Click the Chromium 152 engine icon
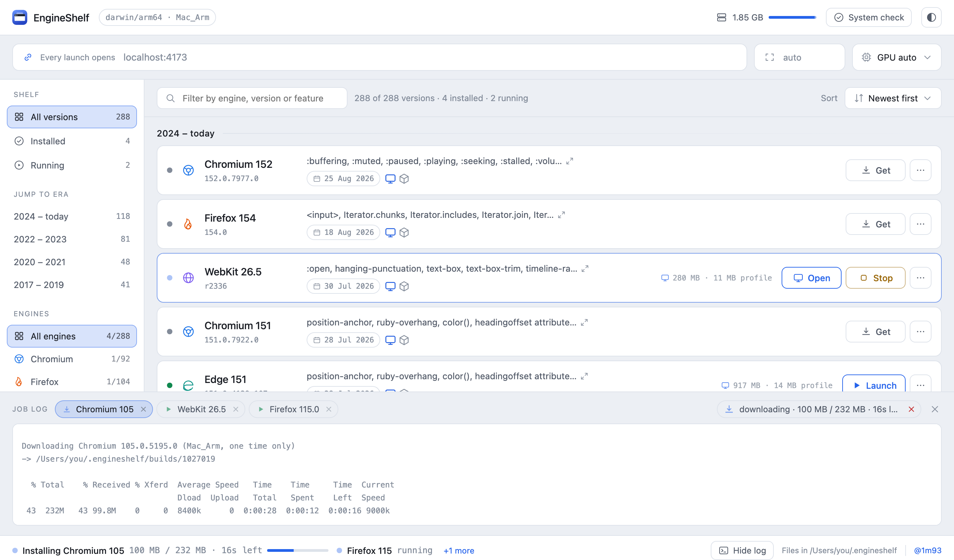954x560 pixels. (x=188, y=170)
